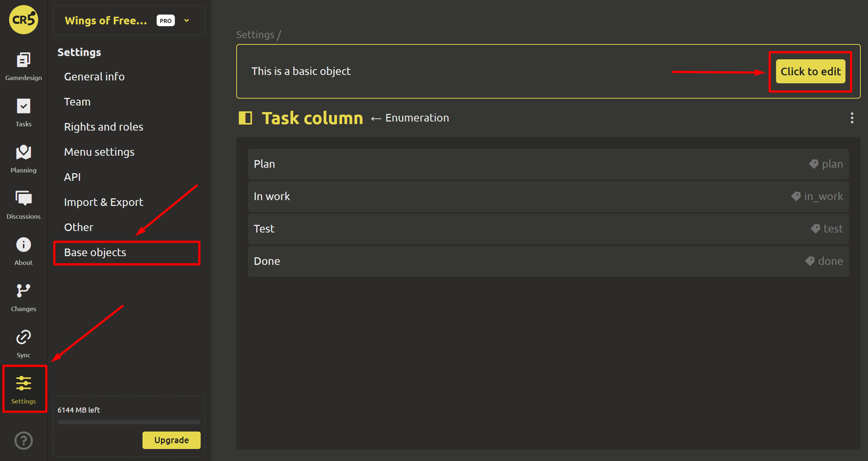Click the help question mark icon
868x461 pixels.
23,440
